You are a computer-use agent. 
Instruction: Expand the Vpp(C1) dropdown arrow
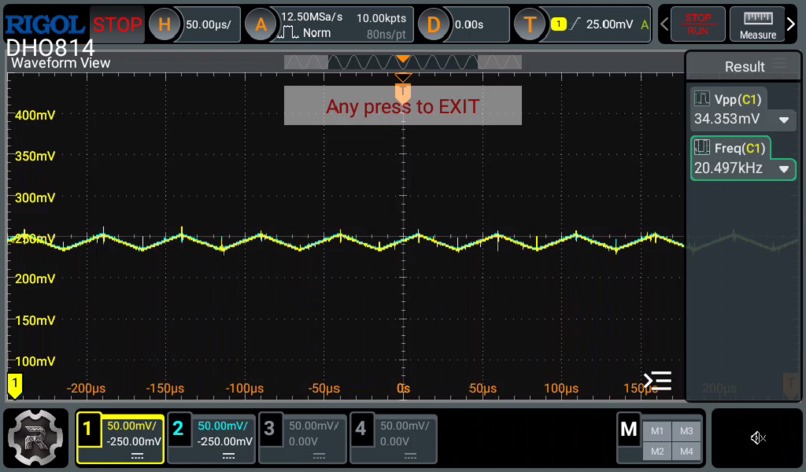784,120
